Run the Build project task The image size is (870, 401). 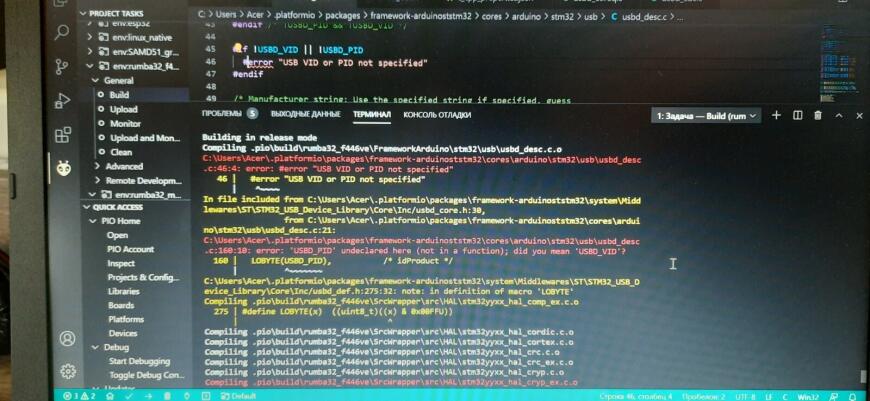pos(119,95)
